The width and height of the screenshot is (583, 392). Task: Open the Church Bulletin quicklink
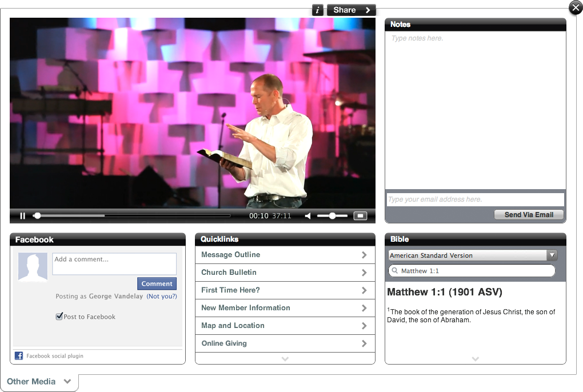tap(285, 273)
